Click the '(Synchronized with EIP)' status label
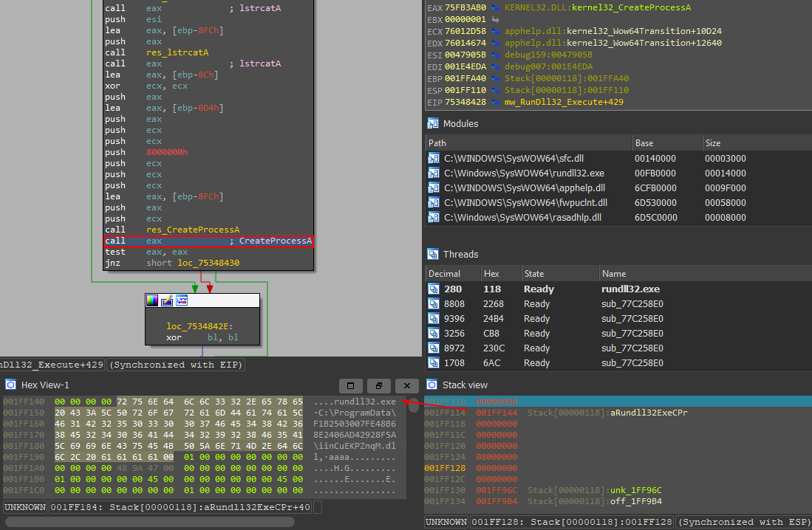Screen dimensions: 812x530 coord(176,365)
